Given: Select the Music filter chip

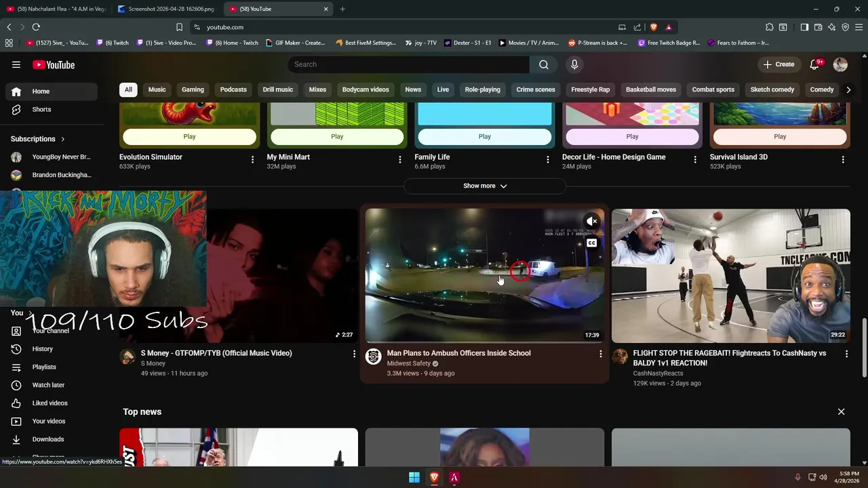Looking at the screenshot, I should (157, 89).
